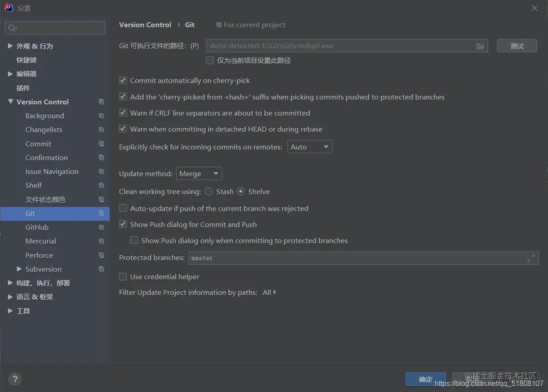Toggle 'Warn when committing in detached HEAD' checkbox
Image resolution: width=548 pixels, height=392 pixels.
(123, 129)
